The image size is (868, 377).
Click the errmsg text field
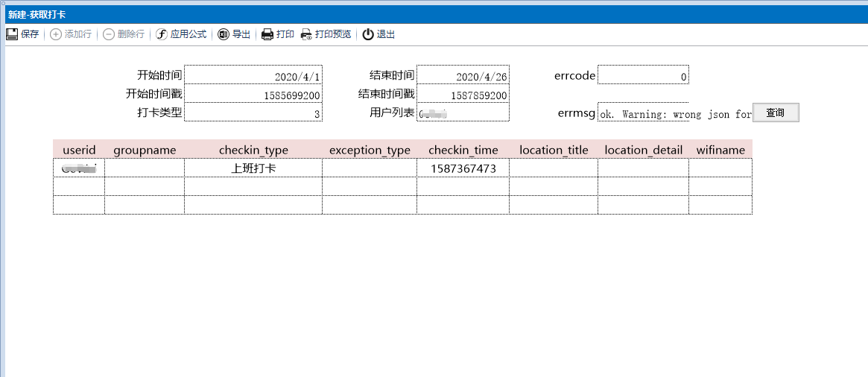(x=674, y=114)
